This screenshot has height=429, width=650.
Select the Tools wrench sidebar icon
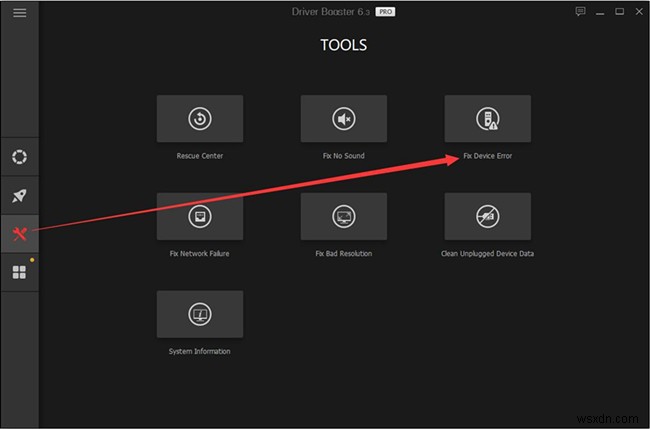[19, 234]
